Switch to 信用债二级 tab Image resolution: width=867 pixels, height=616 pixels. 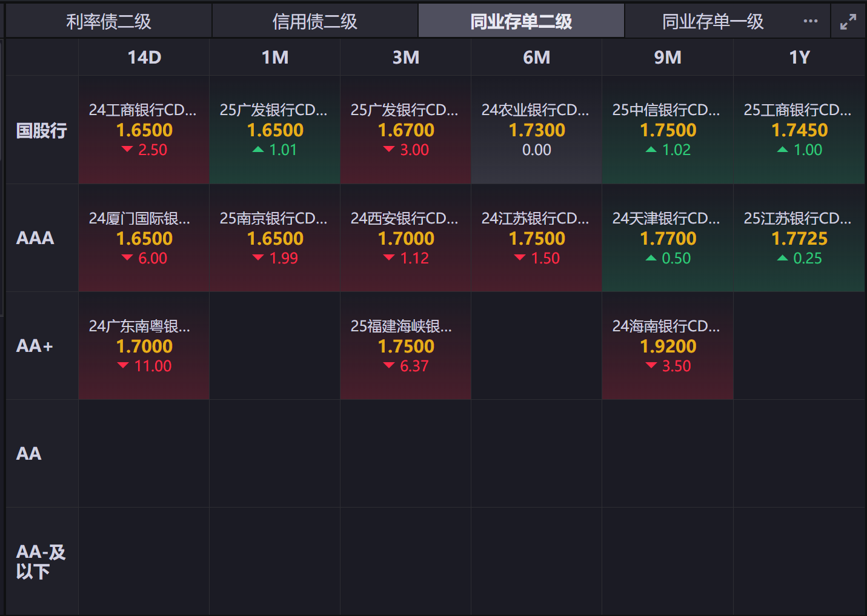(x=315, y=21)
